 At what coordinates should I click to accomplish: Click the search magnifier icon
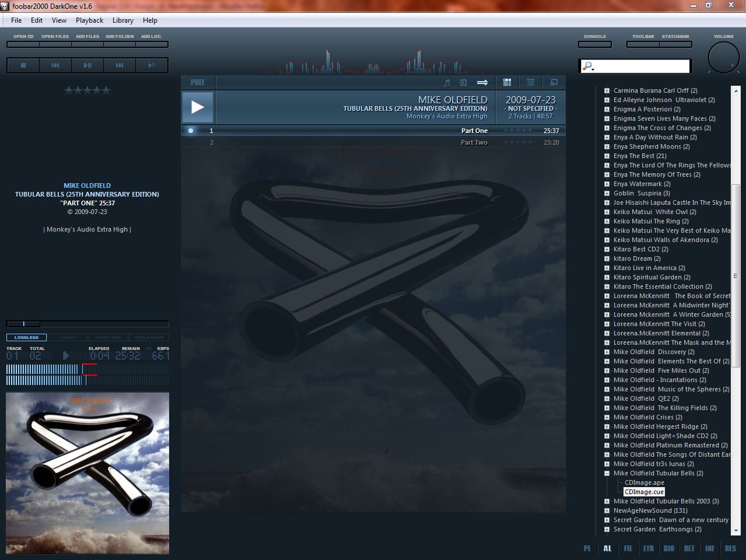tap(588, 66)
